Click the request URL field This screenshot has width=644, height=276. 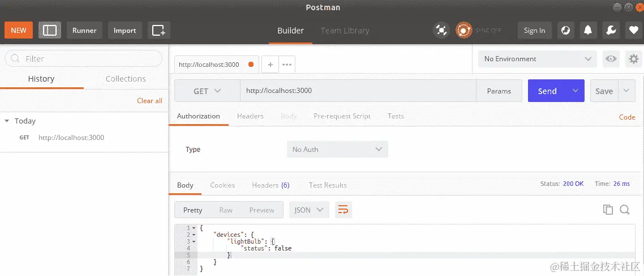click(x=358, y=91)
